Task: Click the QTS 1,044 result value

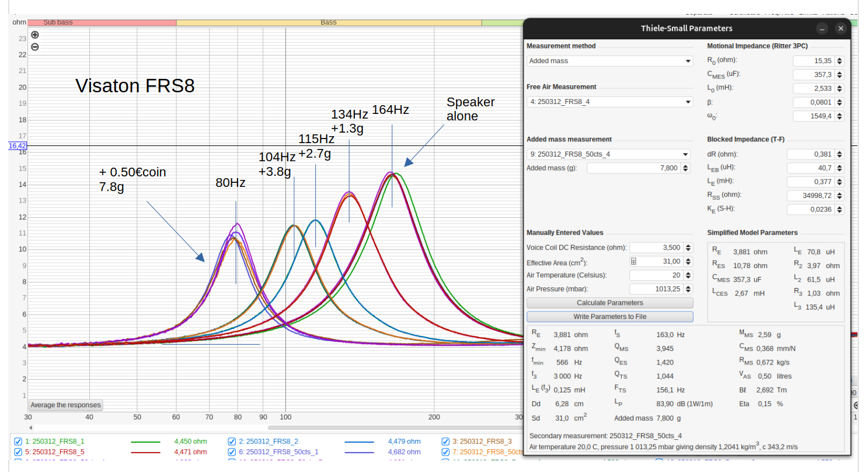Action: (x=665, y=376)
